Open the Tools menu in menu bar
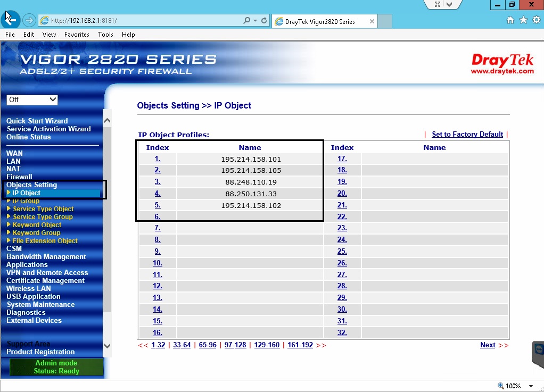The height and width of the screenshot is (392, 544). click(105, 35)
